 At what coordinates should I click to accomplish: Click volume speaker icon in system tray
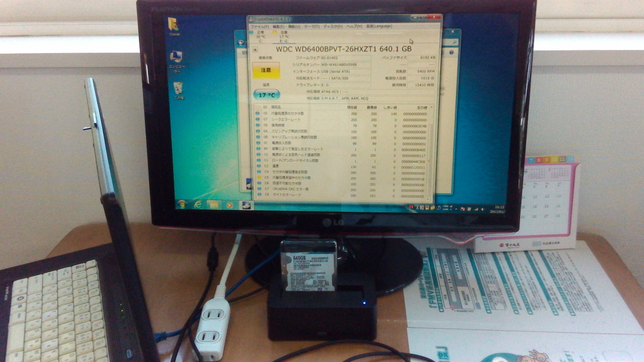(x=482, y=209)
